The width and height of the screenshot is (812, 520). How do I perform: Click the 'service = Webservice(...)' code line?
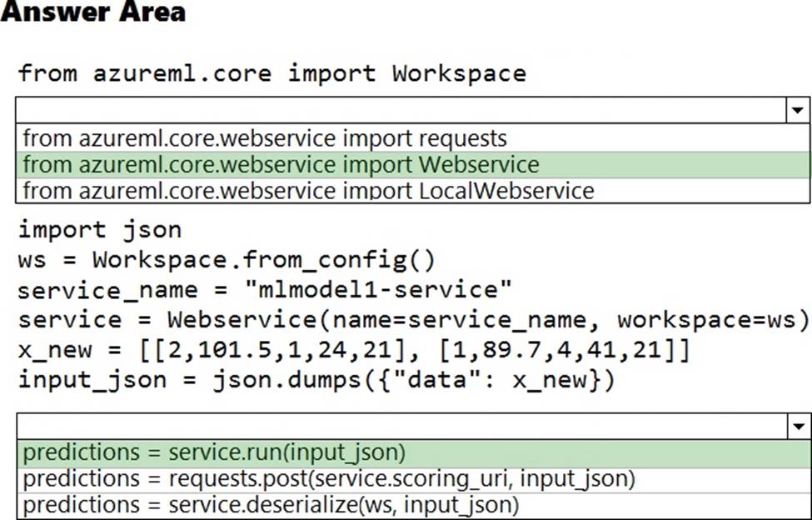click(x=413, y=319)
